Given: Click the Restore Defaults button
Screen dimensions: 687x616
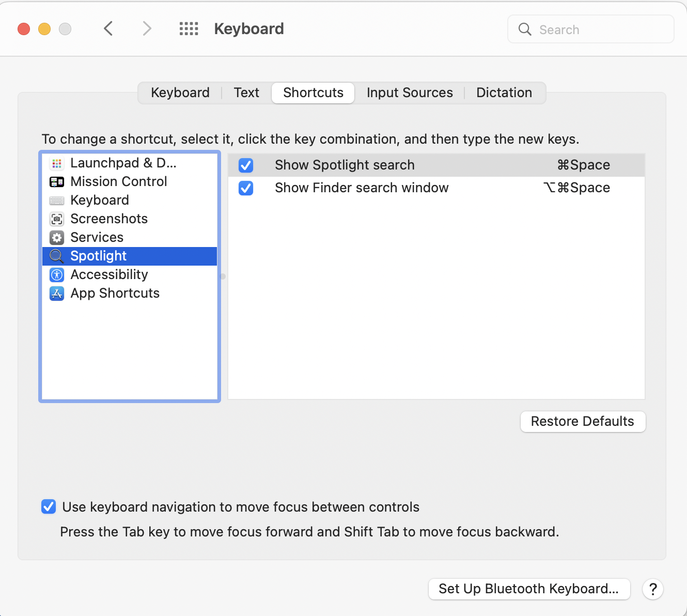Looking at the screenshot, I should point(583,422).
